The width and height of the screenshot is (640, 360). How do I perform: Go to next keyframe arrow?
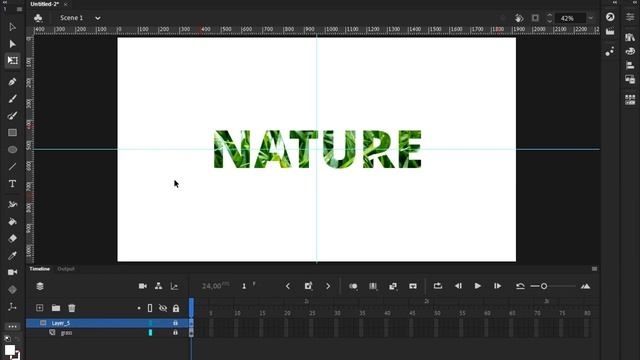point(328,286)
